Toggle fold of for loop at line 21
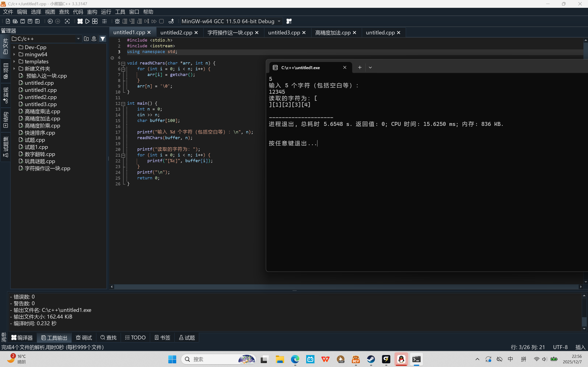 click(123, 155)
